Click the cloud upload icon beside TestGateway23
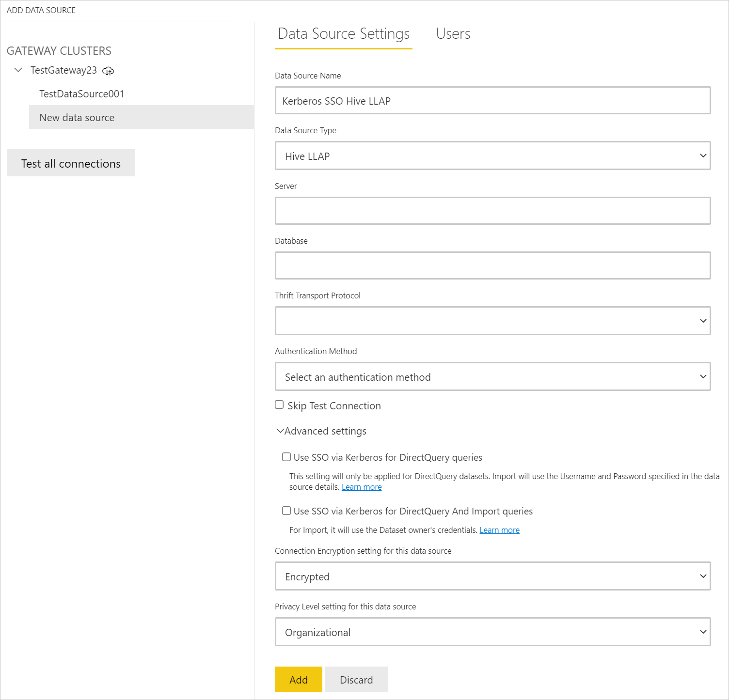The width and height of the screenshot is (729, 700). (108, 71)
